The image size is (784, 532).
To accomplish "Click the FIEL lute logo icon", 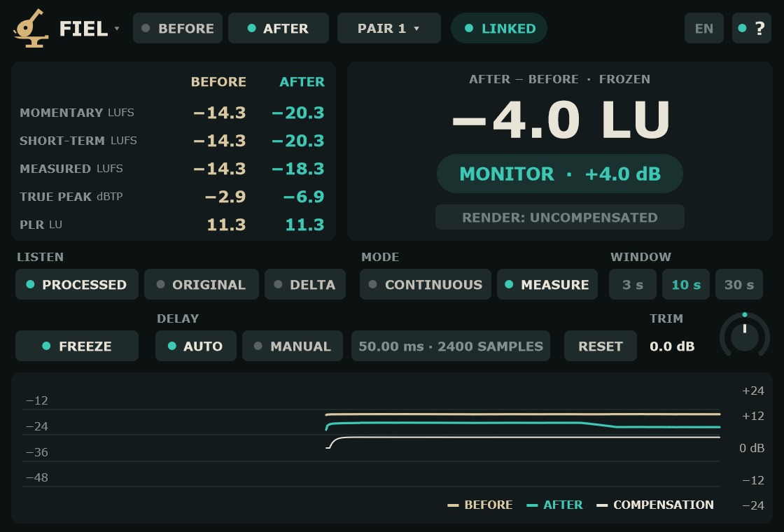I will click(31, 29).
